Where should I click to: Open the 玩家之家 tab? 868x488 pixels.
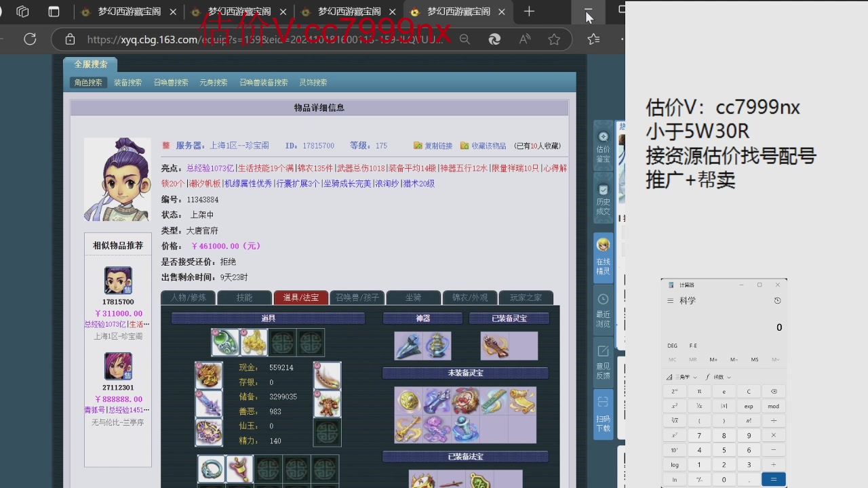(x=526, y=298)
